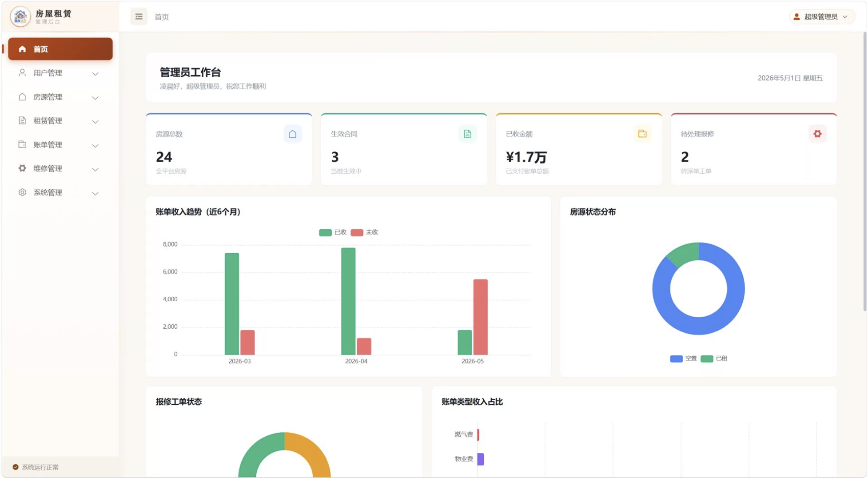
Task: Click the 房源总数 value 24
Action: click(x=164, y=157)
